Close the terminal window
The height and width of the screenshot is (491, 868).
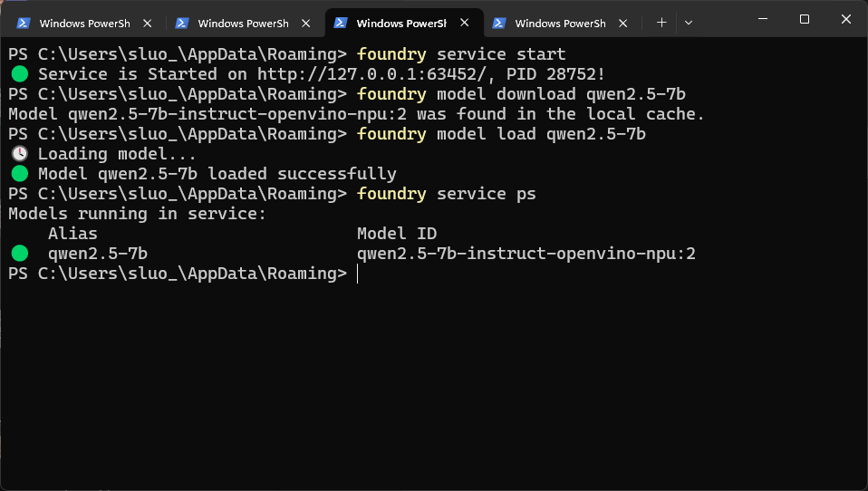(x=846, y=19)
